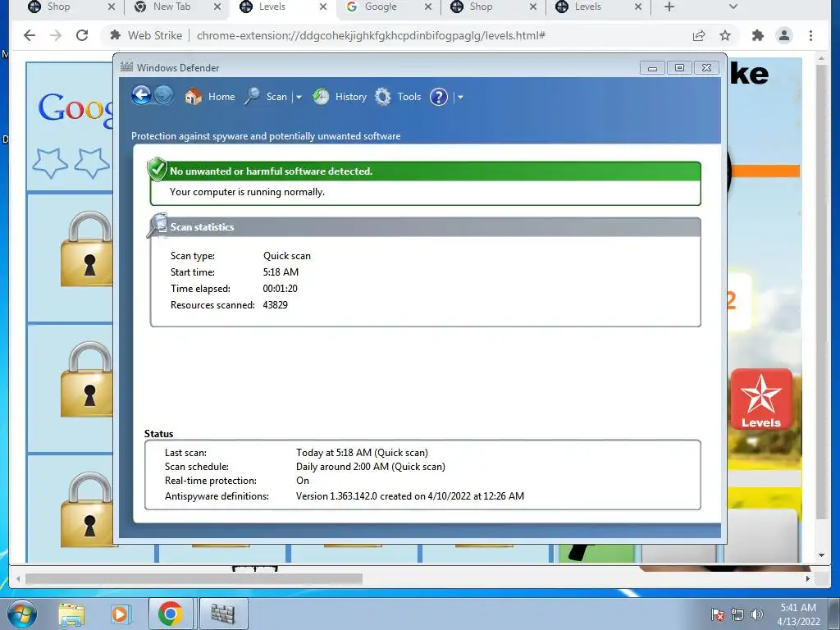Open the tab search chevron
840x630 pixels.
tap(733, 7)
